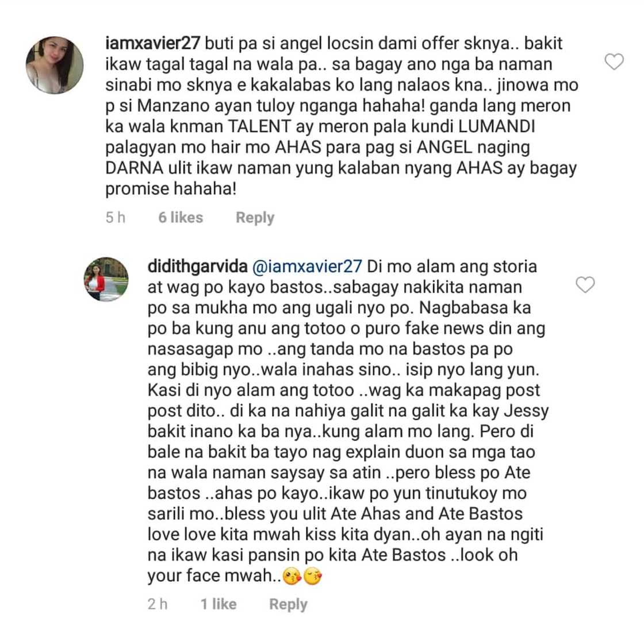644x644 pixels.
Task: Tap the unfilled heart beside didithgarvida's comment
Action: click(x=586, y=286)
